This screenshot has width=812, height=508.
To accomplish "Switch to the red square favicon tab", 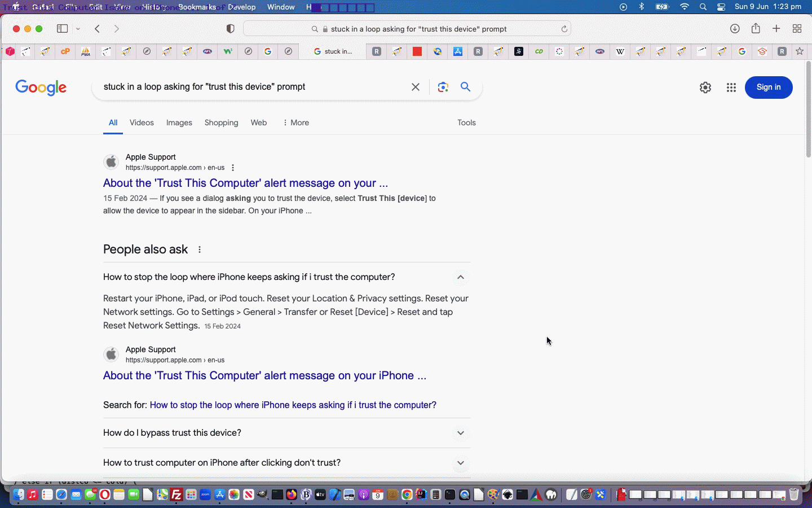I will (x=417, y=51).
